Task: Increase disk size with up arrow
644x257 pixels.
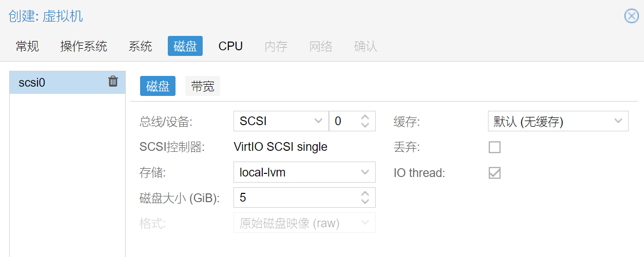Action: pyautogui.click(x=365, y=194)
